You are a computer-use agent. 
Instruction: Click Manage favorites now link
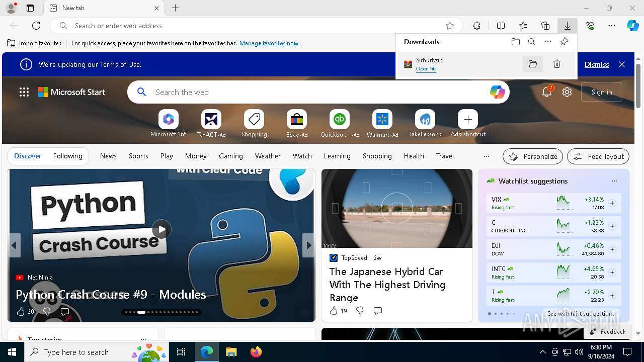[x=269, y=43]
